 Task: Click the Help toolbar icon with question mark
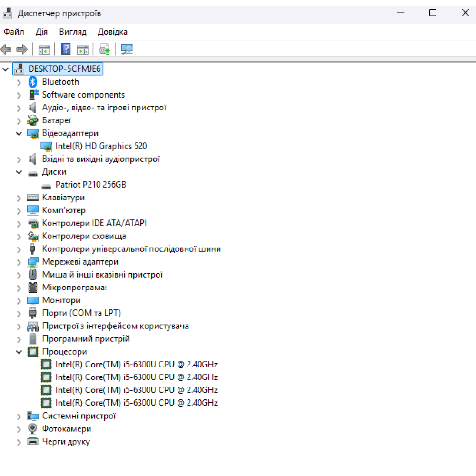pos(66,49)
